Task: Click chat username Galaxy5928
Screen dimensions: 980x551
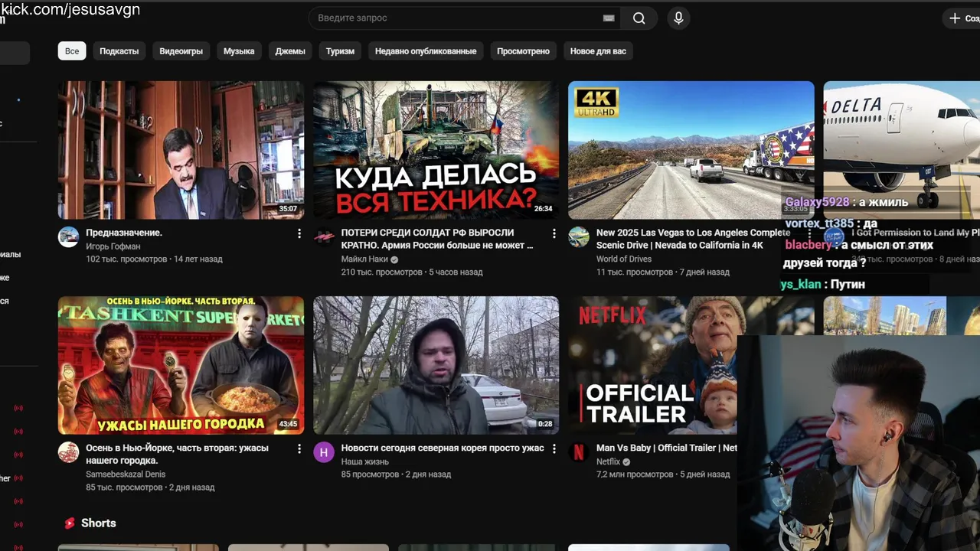Action: point(817,202)
